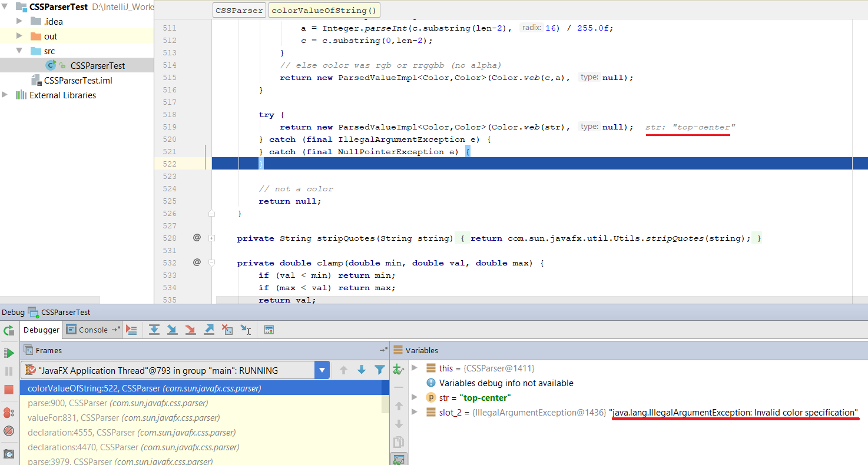Image resolution: width=868 pixels, height=465 pixels.
Task: Click the Run to Cursor icon
Action: [246, 330]
